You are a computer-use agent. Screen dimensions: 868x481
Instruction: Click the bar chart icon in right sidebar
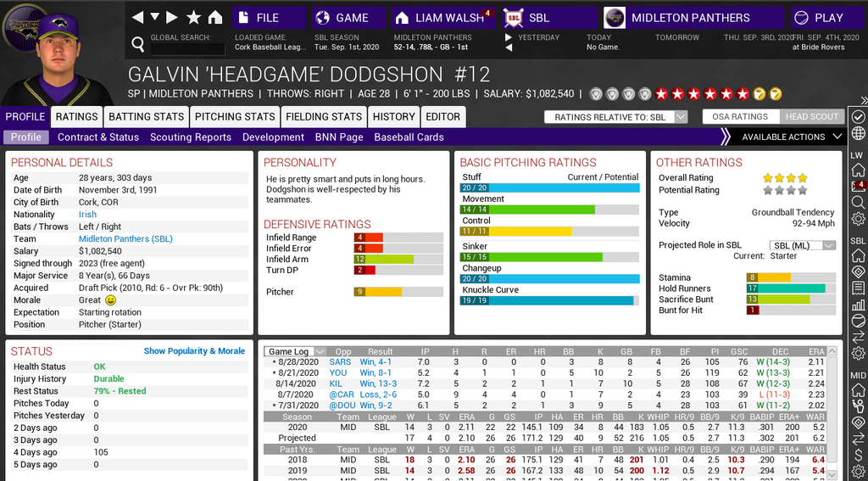pyautogui.click(x=858, y=305)
